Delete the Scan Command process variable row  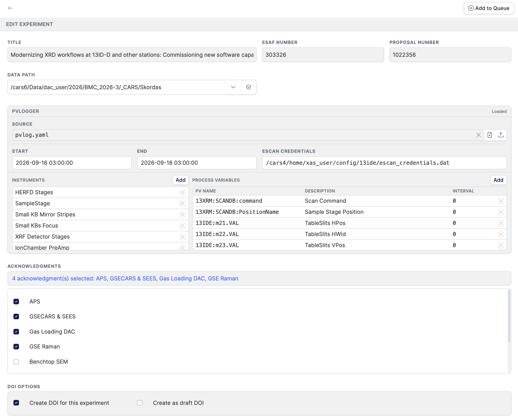click(x=501, y=201)
